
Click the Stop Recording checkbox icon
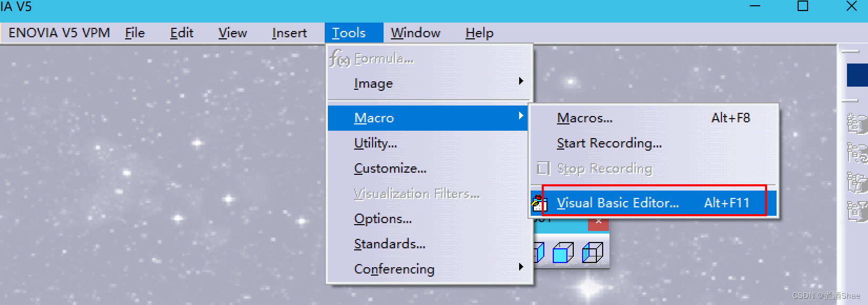pyautogui.click(x=543, y=169)
